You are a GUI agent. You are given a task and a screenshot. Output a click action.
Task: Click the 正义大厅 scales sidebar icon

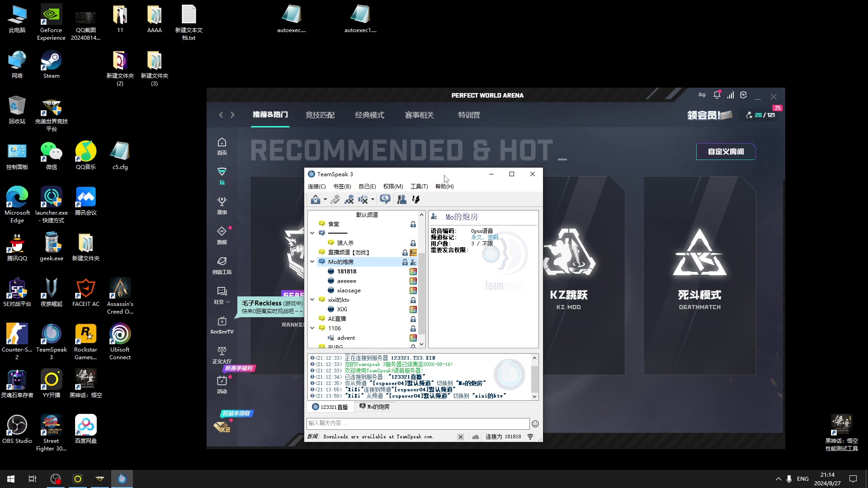coord(222,355)
